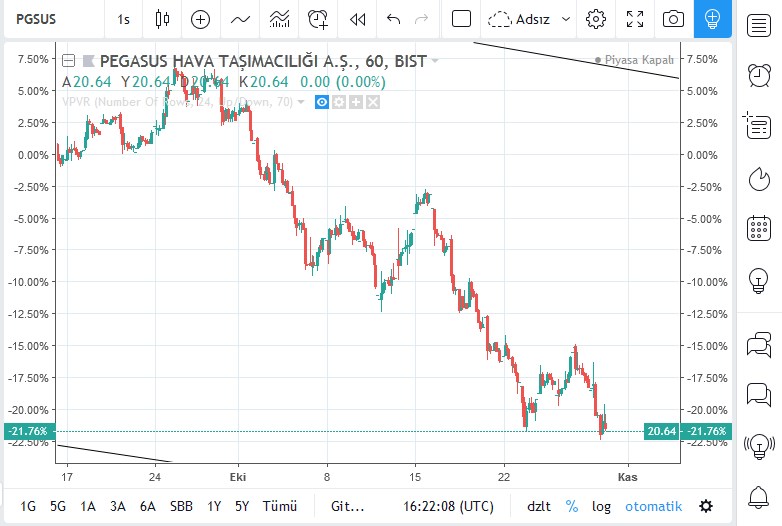Create an alert with alarm clock plus icon
Viewport: 782px width, 526px height.
click(318, 19)
